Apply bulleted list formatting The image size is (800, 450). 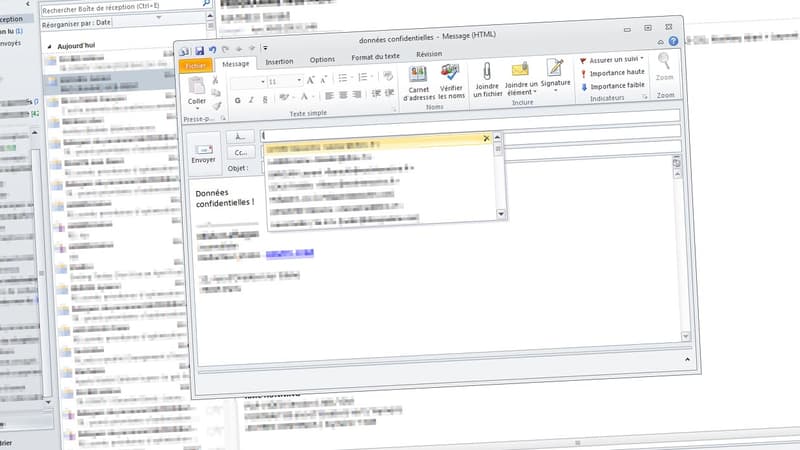click(x=345, y=78)
